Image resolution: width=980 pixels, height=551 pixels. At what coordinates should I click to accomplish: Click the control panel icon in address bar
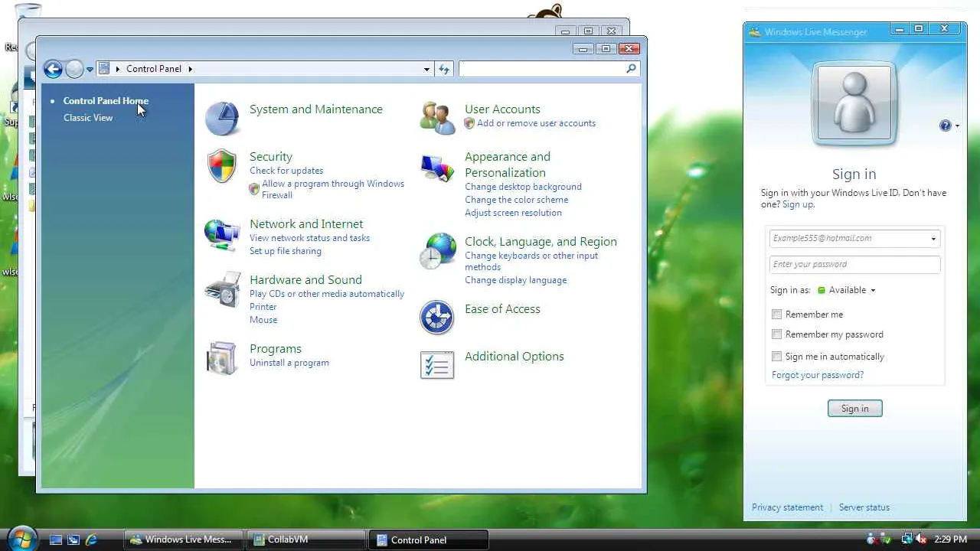(x=105, y=69)
